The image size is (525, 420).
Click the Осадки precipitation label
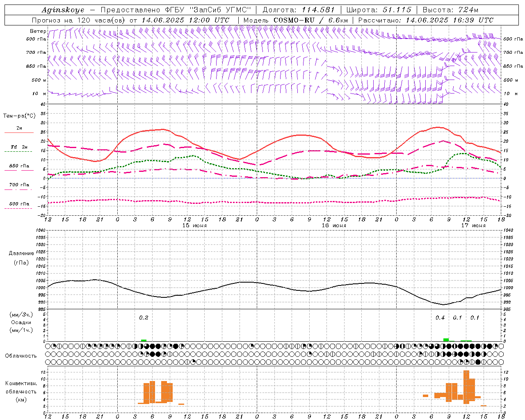(21, 322)
